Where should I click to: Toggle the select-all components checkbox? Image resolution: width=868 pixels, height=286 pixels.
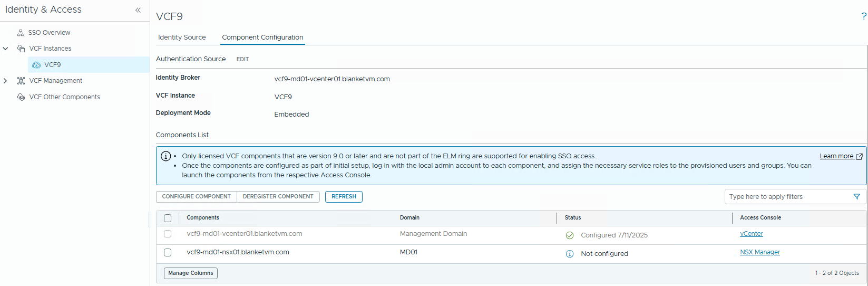(x=168, y=218)
